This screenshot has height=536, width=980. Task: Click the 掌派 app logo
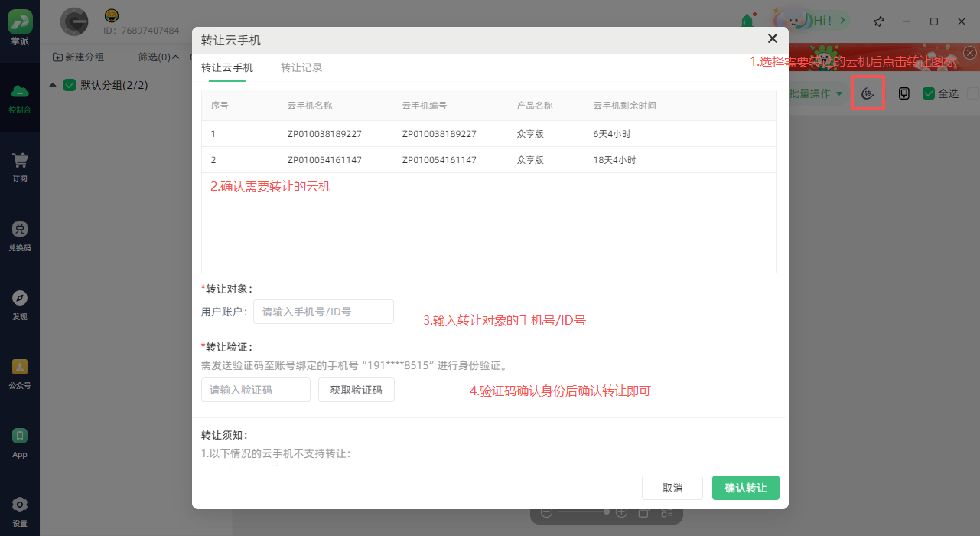coord(20,21)
